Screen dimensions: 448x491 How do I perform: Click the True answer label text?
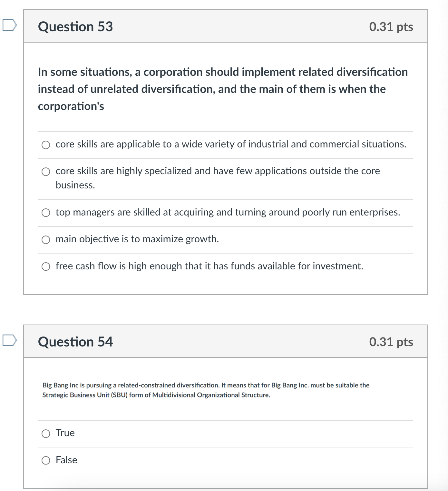pos(64,433)
